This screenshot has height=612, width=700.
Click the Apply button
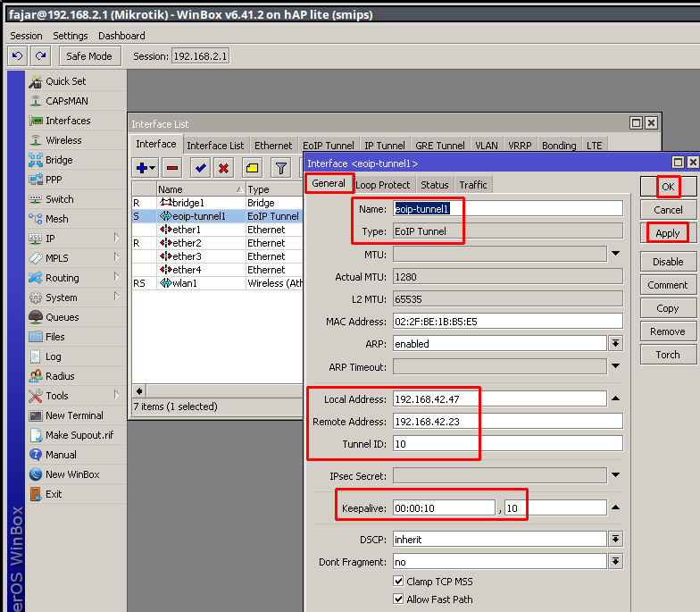click(x=668, y=233)
